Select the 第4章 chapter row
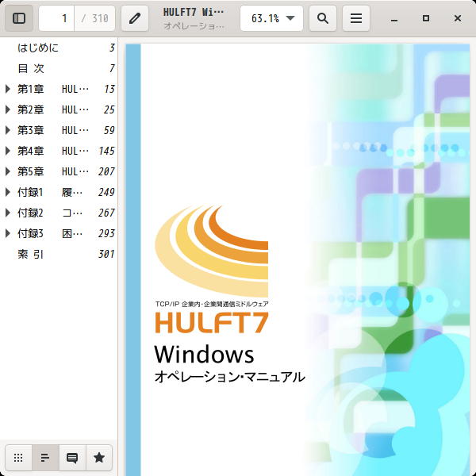 click(59, 151)
